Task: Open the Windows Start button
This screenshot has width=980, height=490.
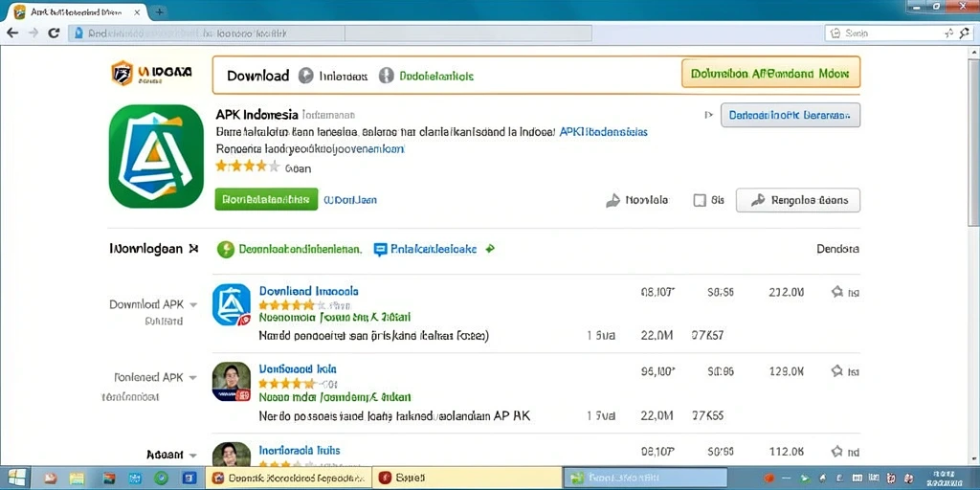Action: pos(17,479)
